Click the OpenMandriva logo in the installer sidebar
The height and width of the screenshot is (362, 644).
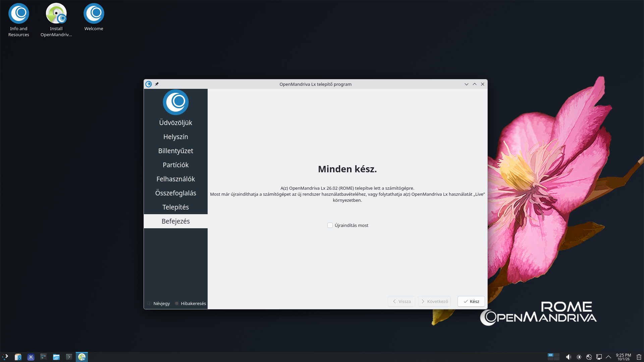(176, 102)
